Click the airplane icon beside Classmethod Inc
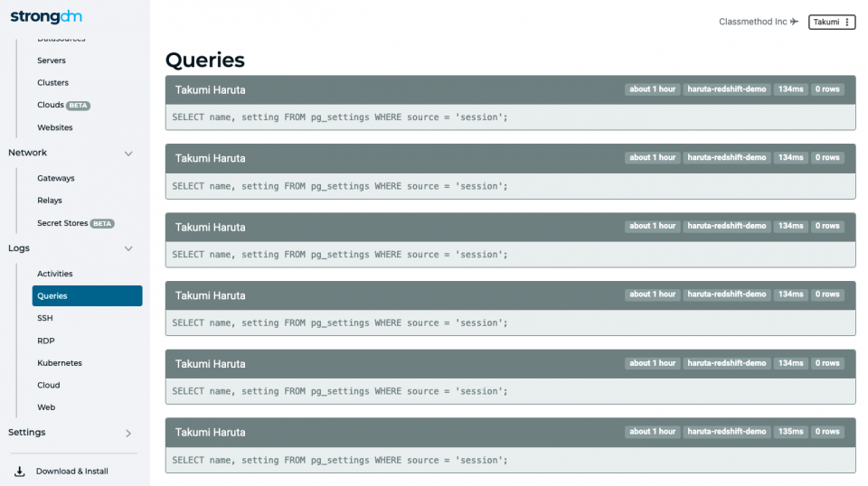This screenshot has width=868, height=486. click(x=795, y=22)
